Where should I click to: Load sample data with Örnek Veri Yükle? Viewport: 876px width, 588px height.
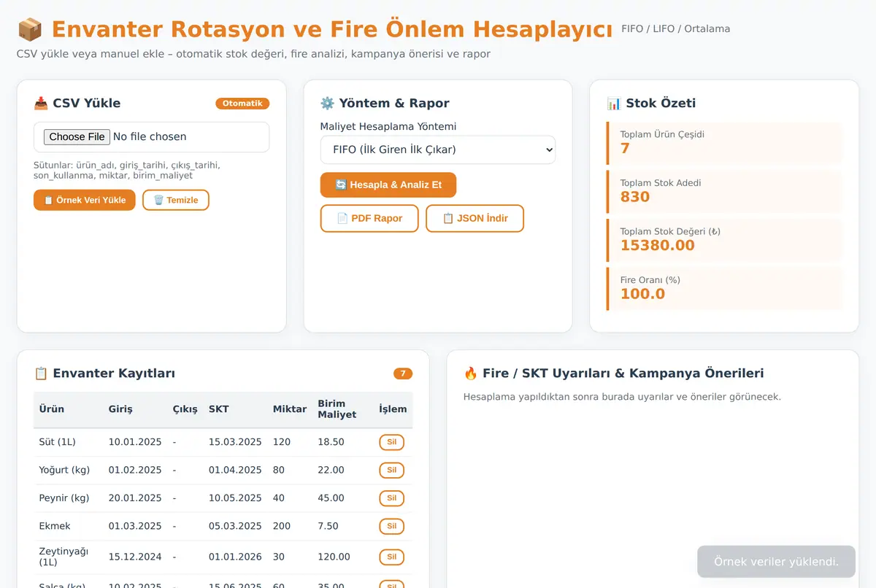[x=85, y=200]
